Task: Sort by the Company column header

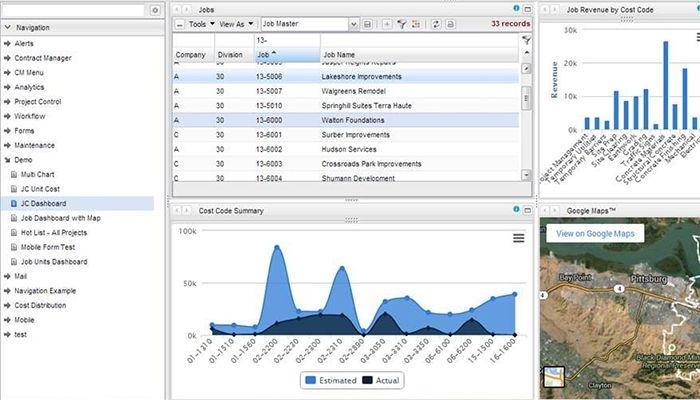Action: [x=193, y=55]
